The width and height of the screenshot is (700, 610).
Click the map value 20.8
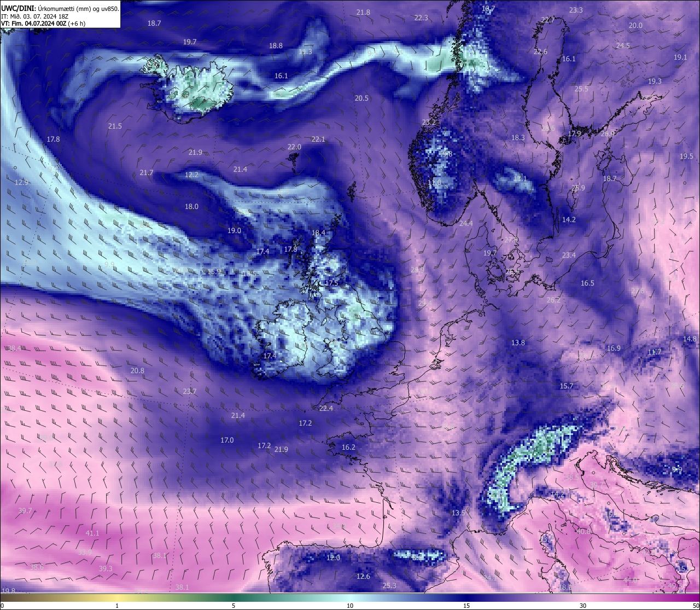(137, 370)
